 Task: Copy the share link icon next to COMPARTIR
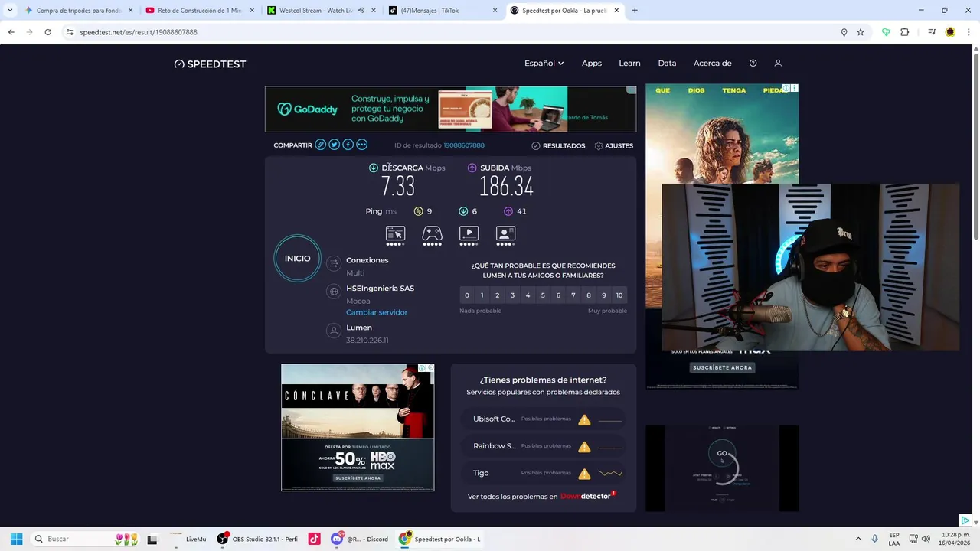coord(321,145)
